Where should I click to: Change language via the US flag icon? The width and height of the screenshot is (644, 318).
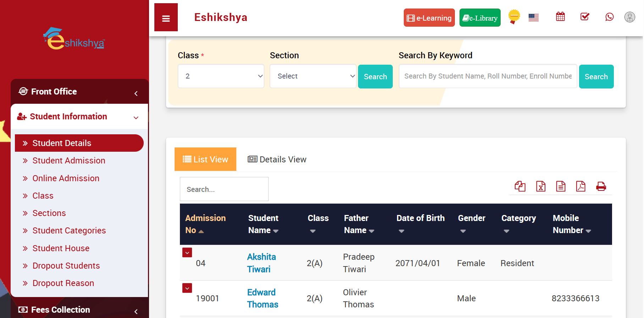533,17
